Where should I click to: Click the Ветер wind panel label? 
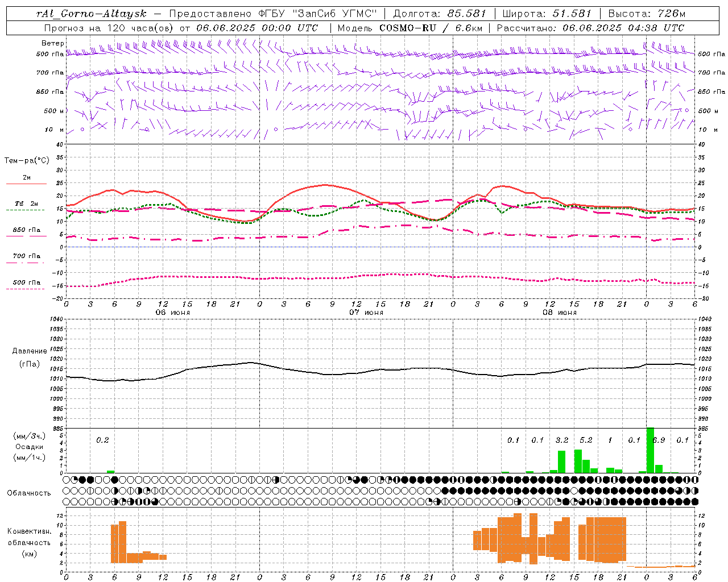[52, 43]
